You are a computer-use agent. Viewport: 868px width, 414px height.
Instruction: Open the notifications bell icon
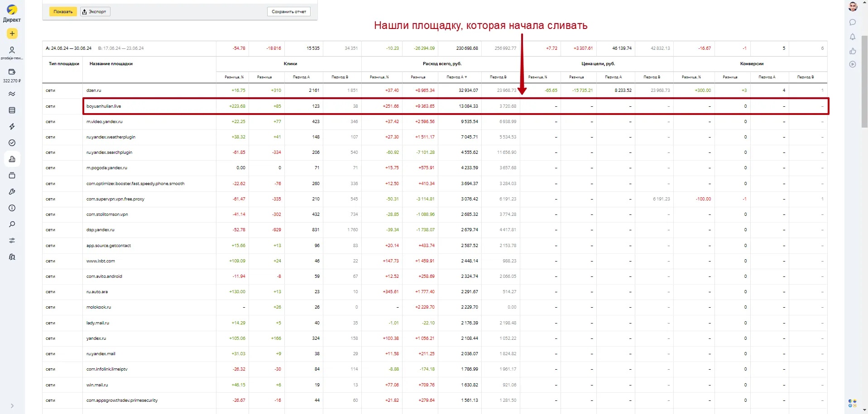tap(853, 37)
